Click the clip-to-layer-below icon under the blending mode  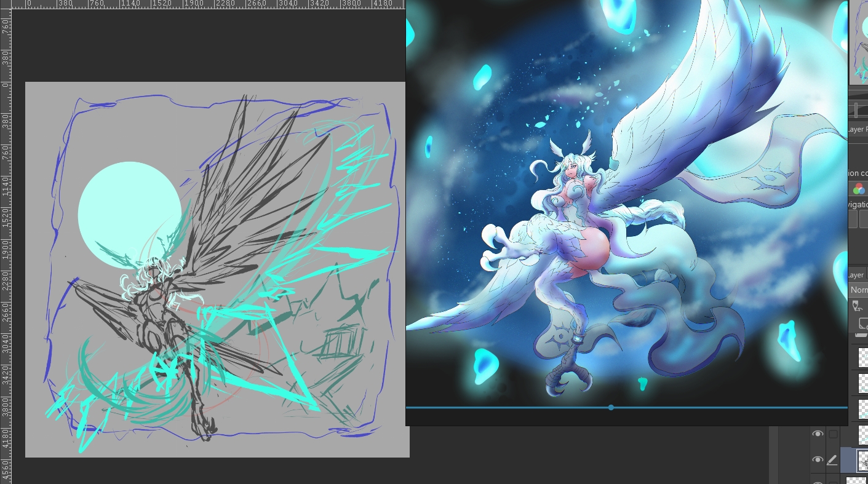pyautogui.click(x=857, y=306)
